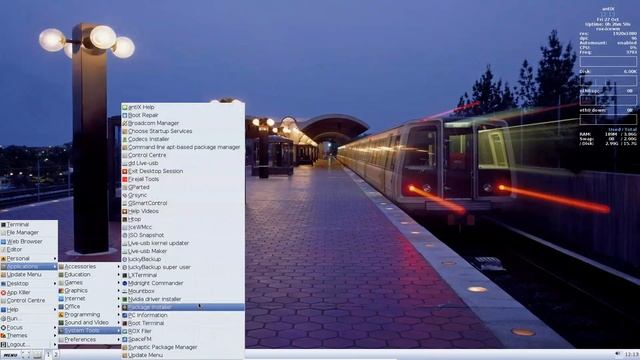Viewport: 640px width, 360px height.
Task: Click the Internet category icon
Action: pyautogui.click(x=61, y=299)
